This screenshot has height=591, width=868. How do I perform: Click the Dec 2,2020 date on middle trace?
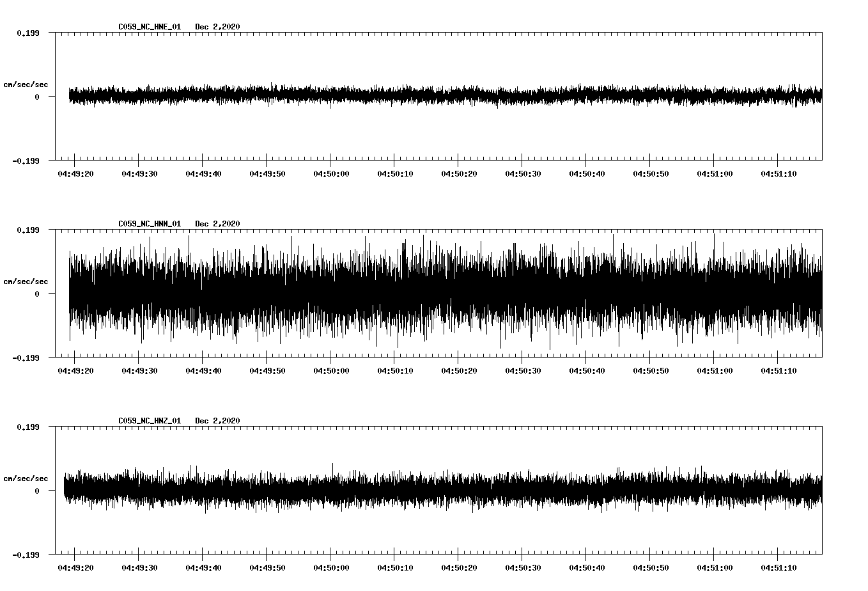click(x=219, y=223)
